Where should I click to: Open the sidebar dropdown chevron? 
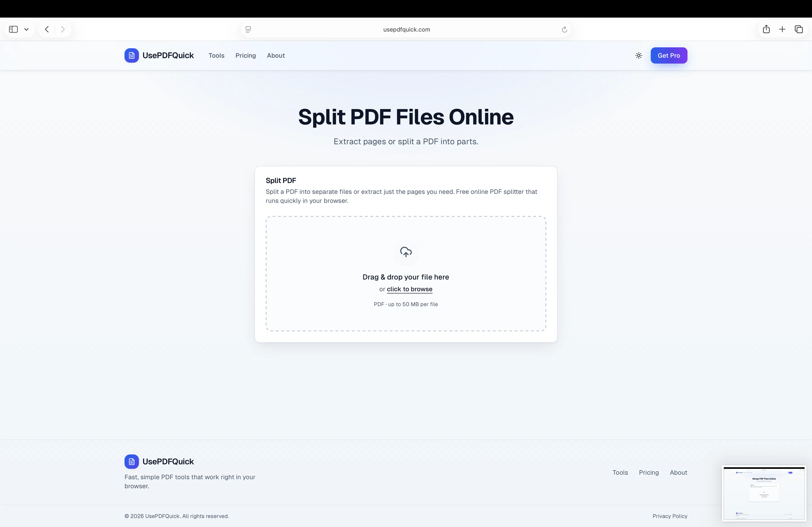tap(26, 29)
